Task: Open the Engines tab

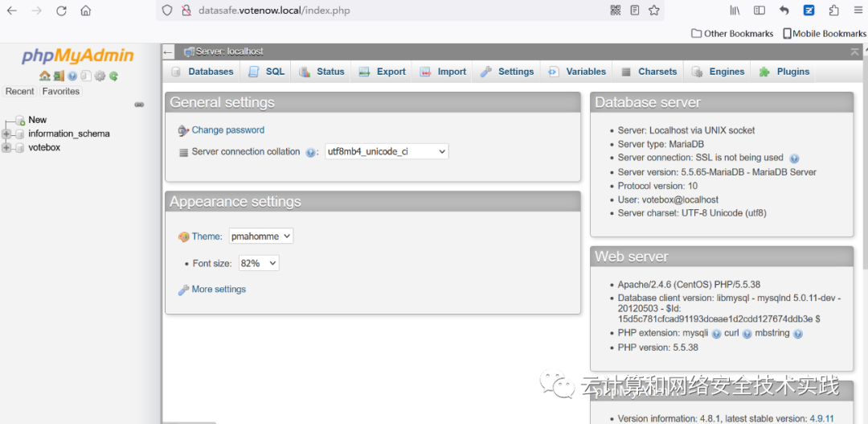Action: pyautogui.click(x=719, y=72)
